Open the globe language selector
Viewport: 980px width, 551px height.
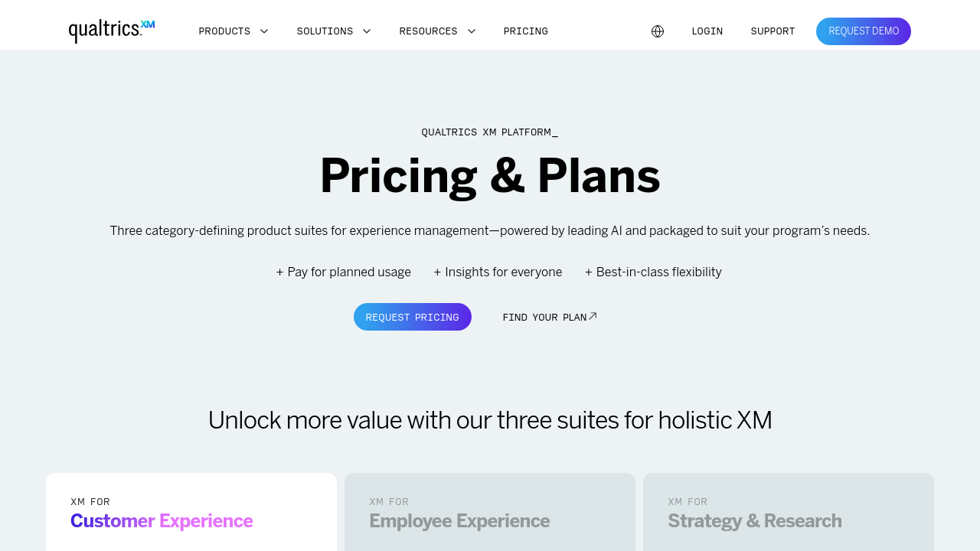[658, 31]
